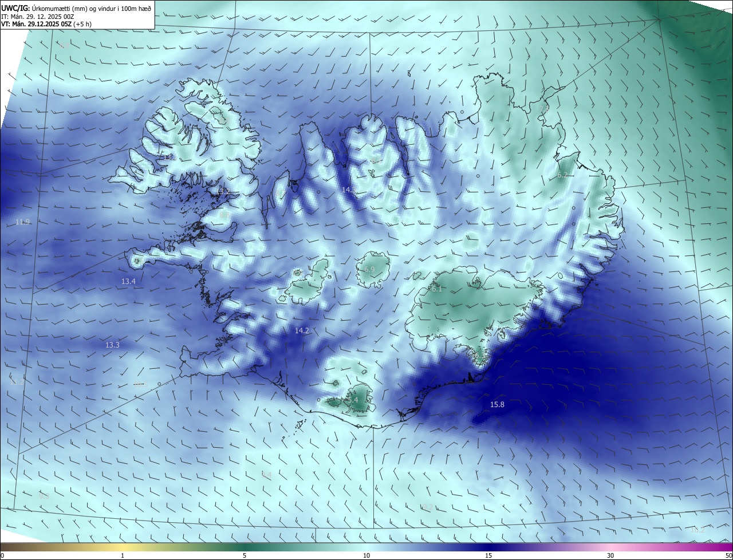Screen dimensions: 733x560
Task: Click the 13.3 value label in the west
Action: (x=112, y=345)
